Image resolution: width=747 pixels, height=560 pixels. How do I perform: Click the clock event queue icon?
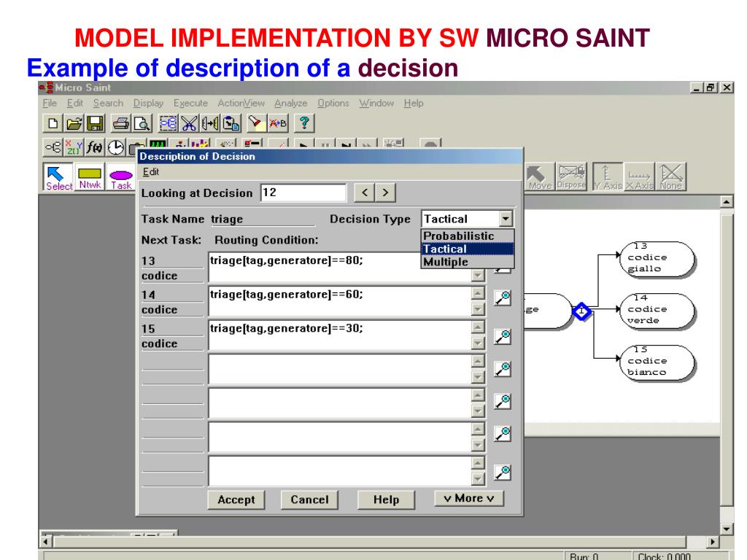tap(115, 147)
